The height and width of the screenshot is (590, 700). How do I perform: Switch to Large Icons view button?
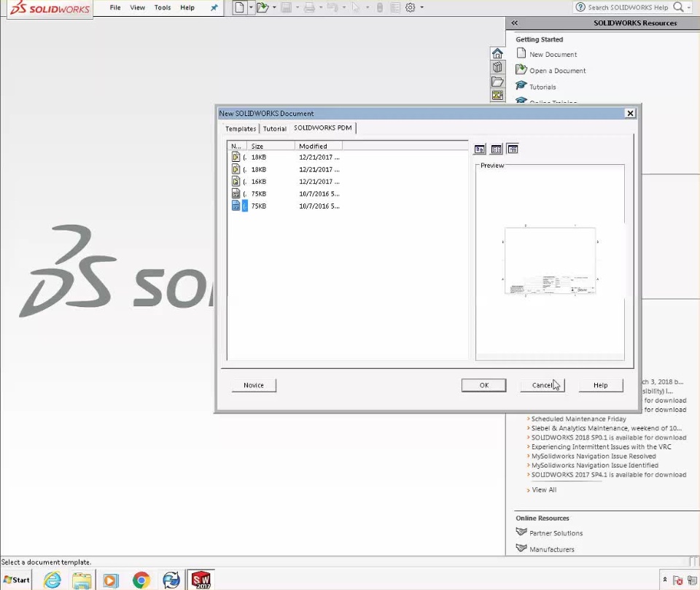coord(480,150)
